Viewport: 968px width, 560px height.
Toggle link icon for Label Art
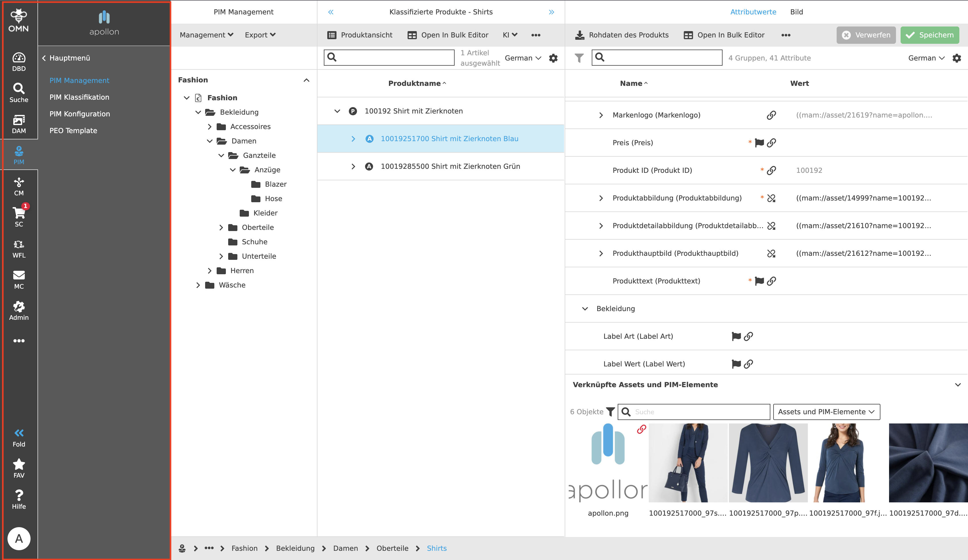click(x=748, y=336)
